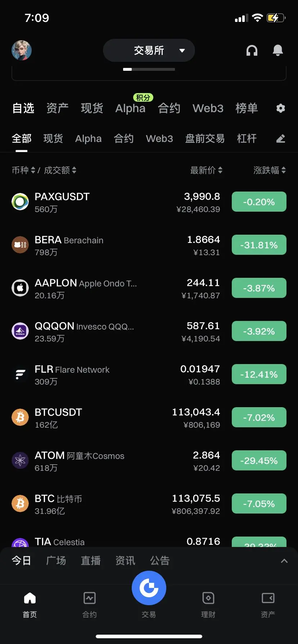Tap the edit watchlist pencil icon
298x644 pixels.
[x=280, y=139]
